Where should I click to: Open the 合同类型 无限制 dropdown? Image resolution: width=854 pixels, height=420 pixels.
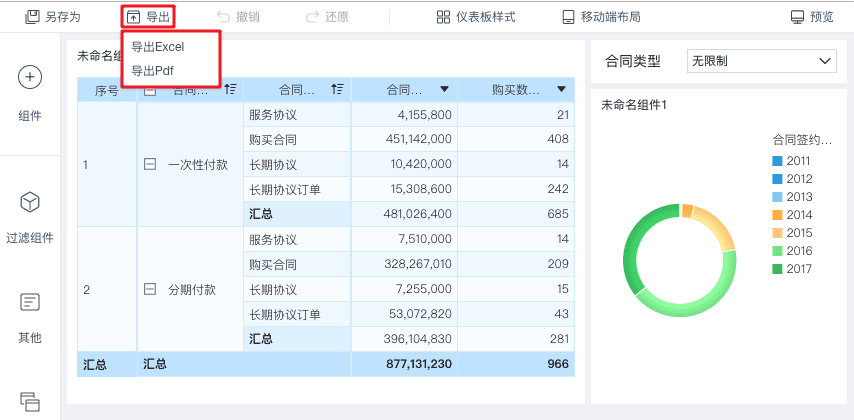click(761, 61)
